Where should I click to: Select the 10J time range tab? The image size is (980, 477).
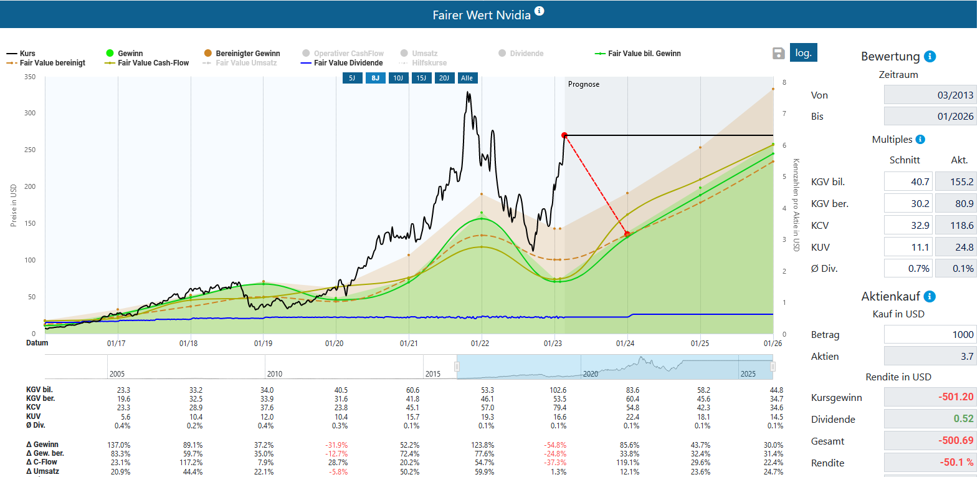[x=398, y=78]
